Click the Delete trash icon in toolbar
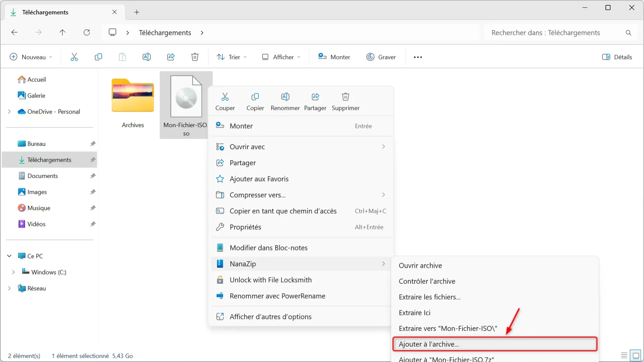 pyautogui.click(x=195, y=57)
